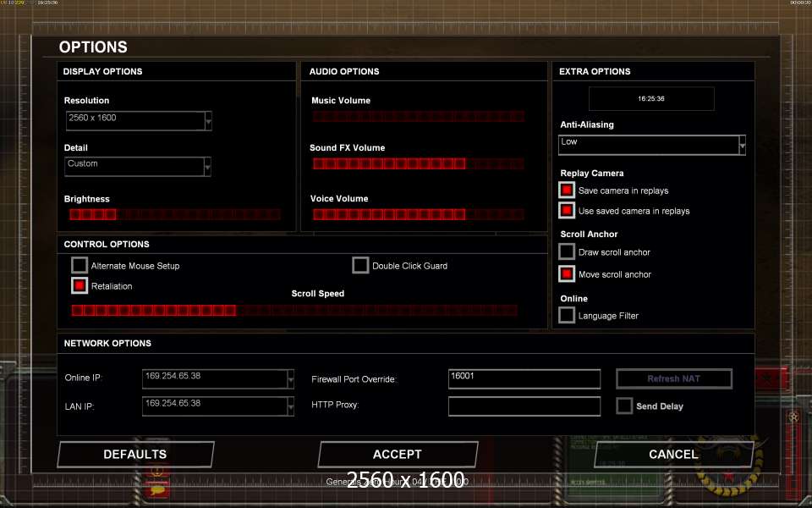Check the Send Delay box
This screenshot has height=508, width=812.
pos(624,406)
